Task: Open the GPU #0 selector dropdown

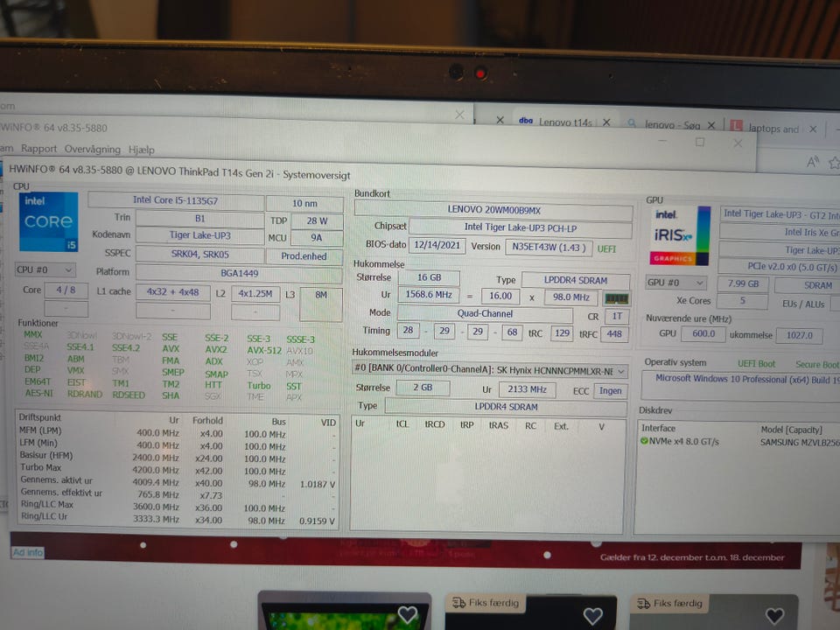Action: click(676, 283)
